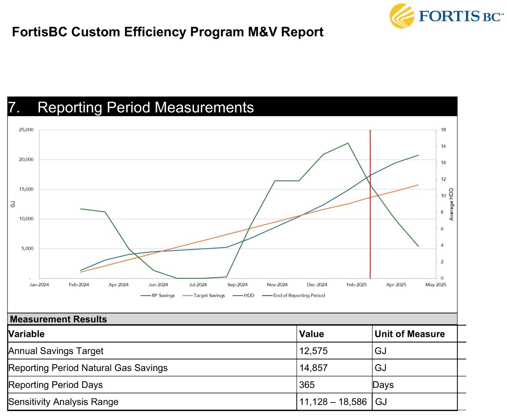Viewport: 507px width, 420px height.
Task: Select the Reporting Period Natural Gas Savings row
Action: [x=88, y=368]
